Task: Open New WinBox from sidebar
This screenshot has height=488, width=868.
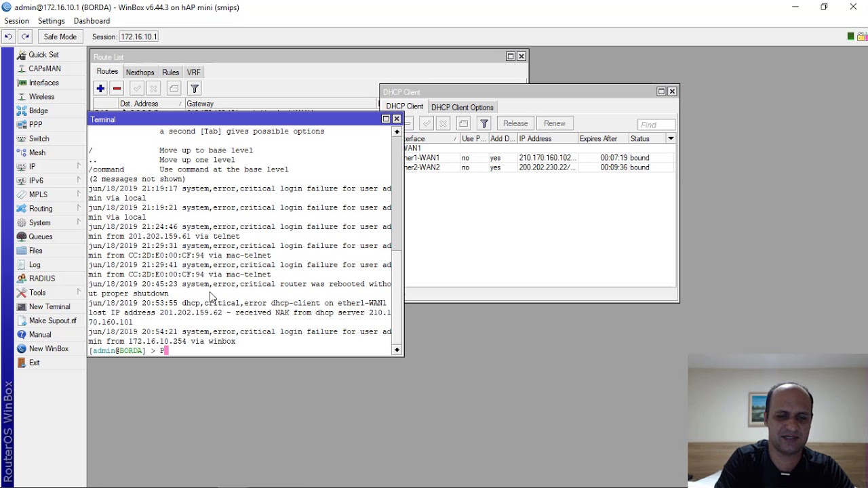Action: pos(48,348)
